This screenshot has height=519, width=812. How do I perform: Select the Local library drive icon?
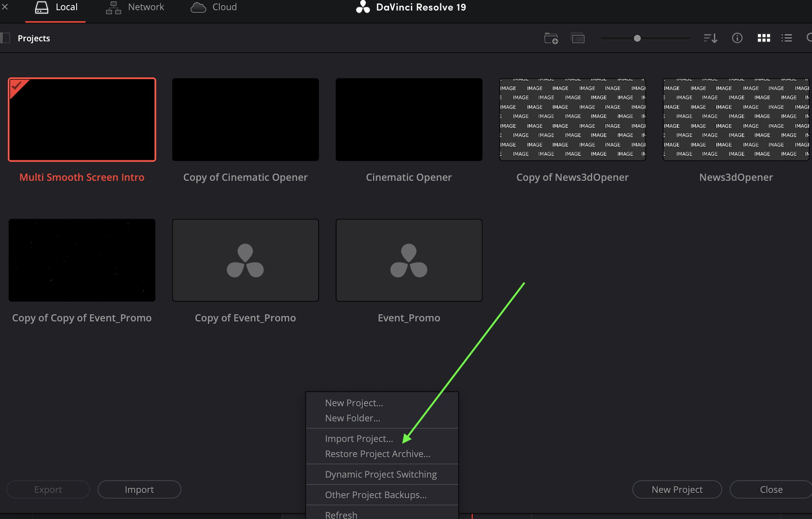click(x=41, y=7)
